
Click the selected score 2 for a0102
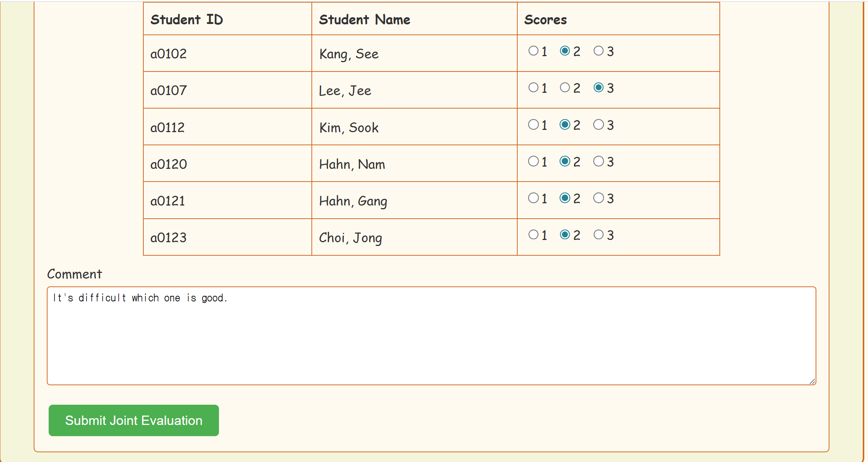coord(565,51)
